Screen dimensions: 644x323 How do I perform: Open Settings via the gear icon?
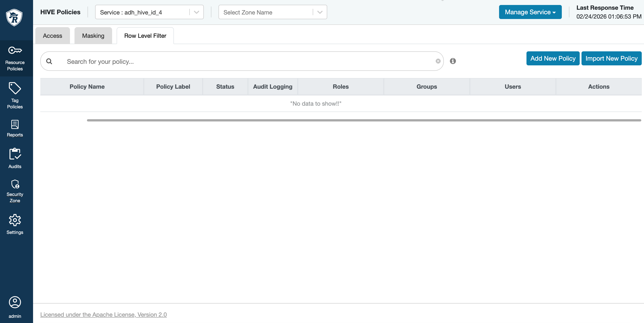(15, 220)
